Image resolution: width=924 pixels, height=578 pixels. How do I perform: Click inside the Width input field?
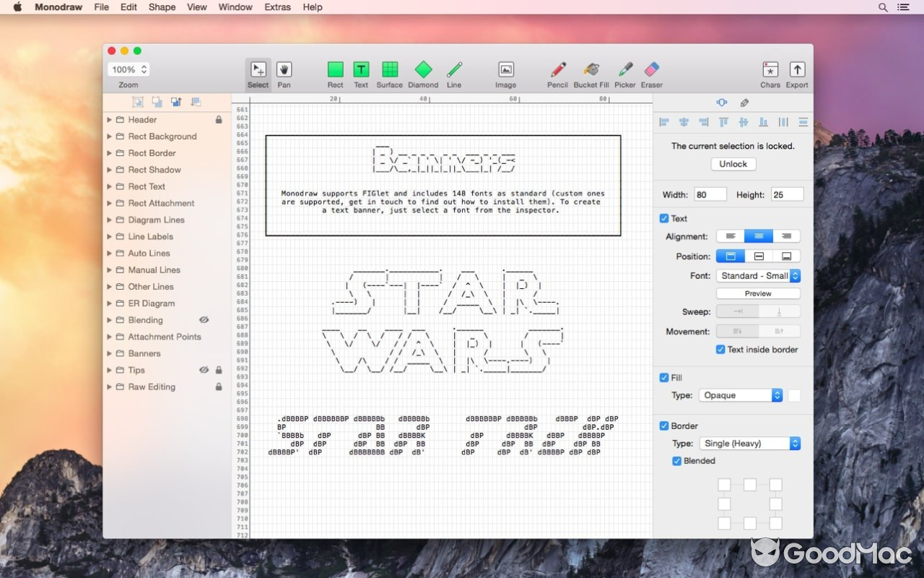pos(710,194)
